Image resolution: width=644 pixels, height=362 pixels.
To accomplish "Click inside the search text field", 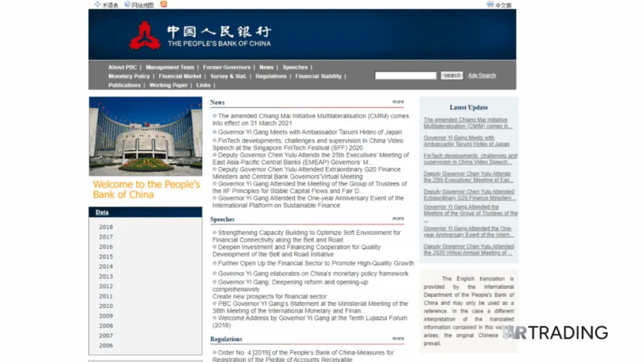I will click(x=405, y=76).
